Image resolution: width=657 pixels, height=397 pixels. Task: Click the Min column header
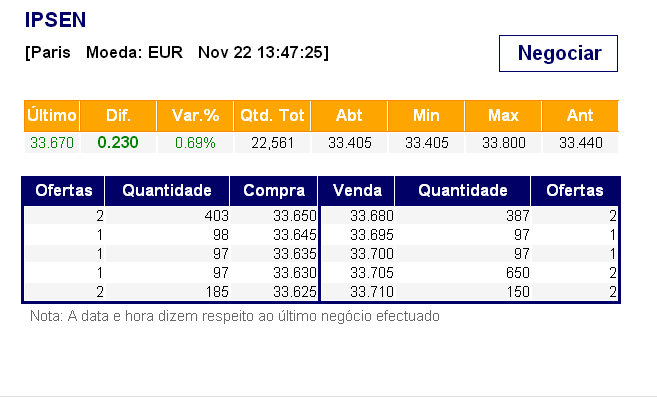click(x=427, y=116)
